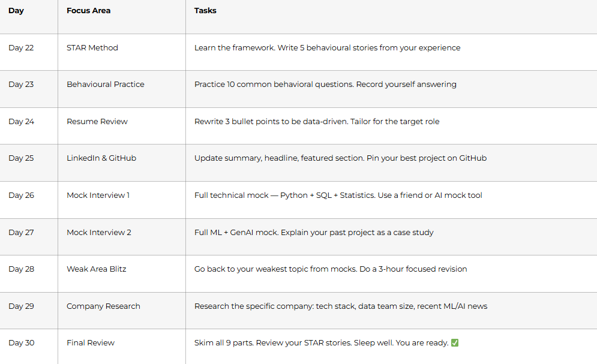
Task: Click the Day 28 cell
Action: tap(22, 269)
